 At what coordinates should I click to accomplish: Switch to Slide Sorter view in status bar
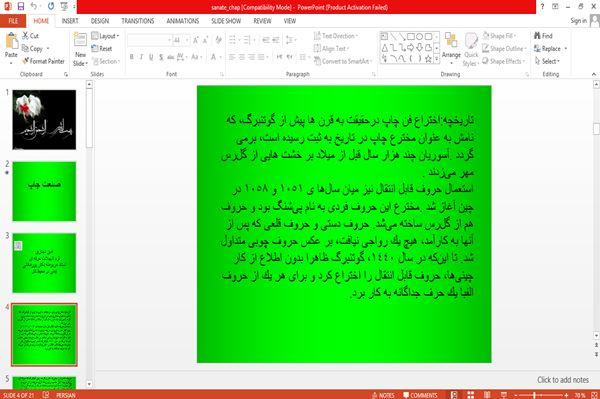click(x=471, y=395)
